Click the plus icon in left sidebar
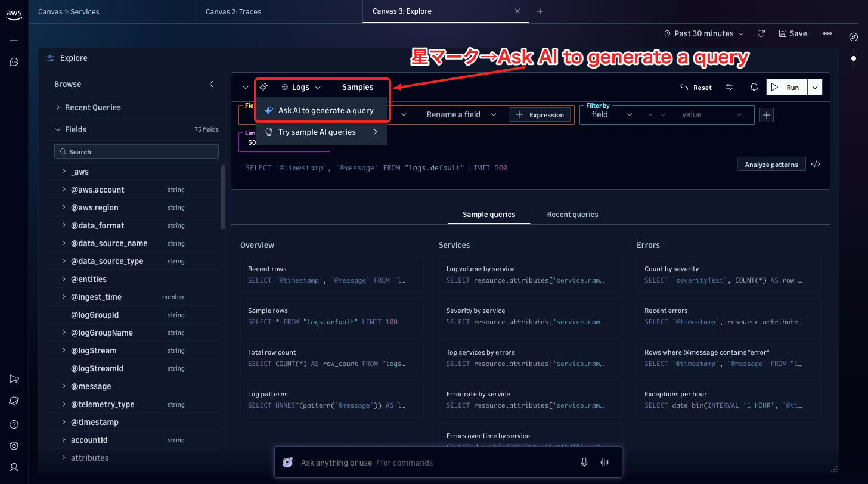This screenshot has height=484, width=868. click(14, 41)
